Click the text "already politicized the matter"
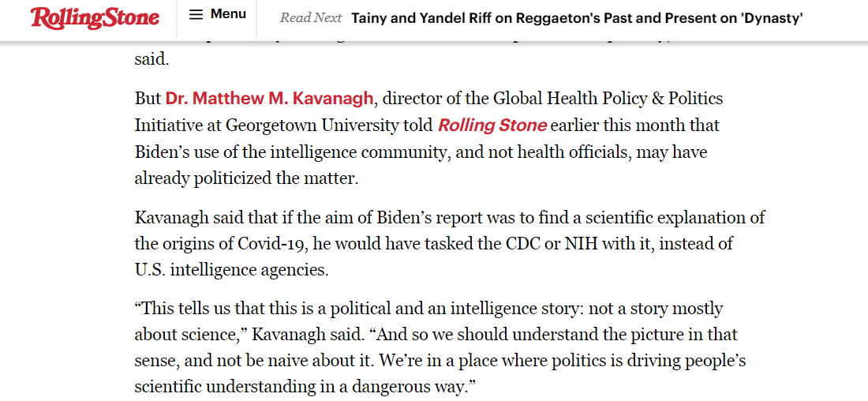 coord(246,178)
